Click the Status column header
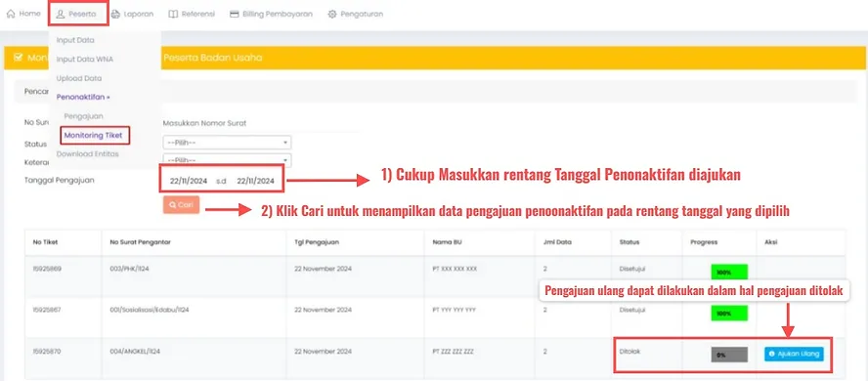The width and height of the screenshot is (868, 381). pyautogui.click(x=629, y=242)
